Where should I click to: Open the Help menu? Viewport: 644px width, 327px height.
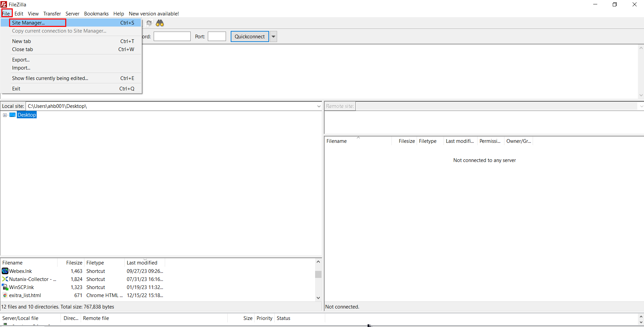point(119,13)
